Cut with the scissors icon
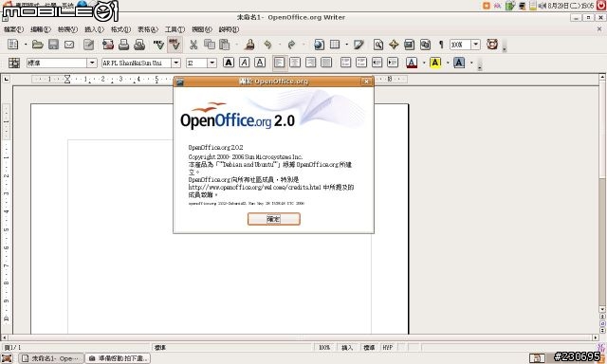The width and height of the screenshot is (607, 364). [193, 45]
